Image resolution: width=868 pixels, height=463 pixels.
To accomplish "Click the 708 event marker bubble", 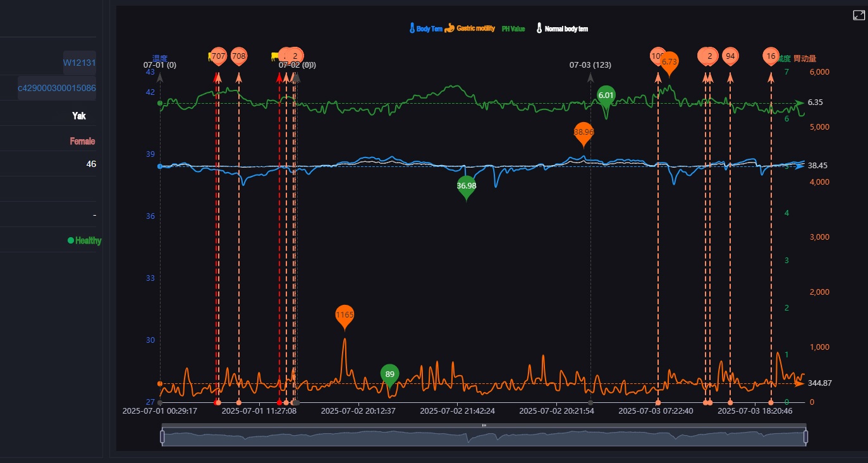I will point(239,56).
